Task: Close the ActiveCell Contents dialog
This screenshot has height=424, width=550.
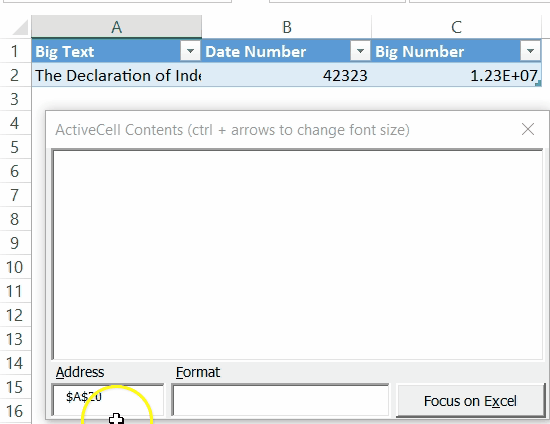Action: [x=528, y=129]
